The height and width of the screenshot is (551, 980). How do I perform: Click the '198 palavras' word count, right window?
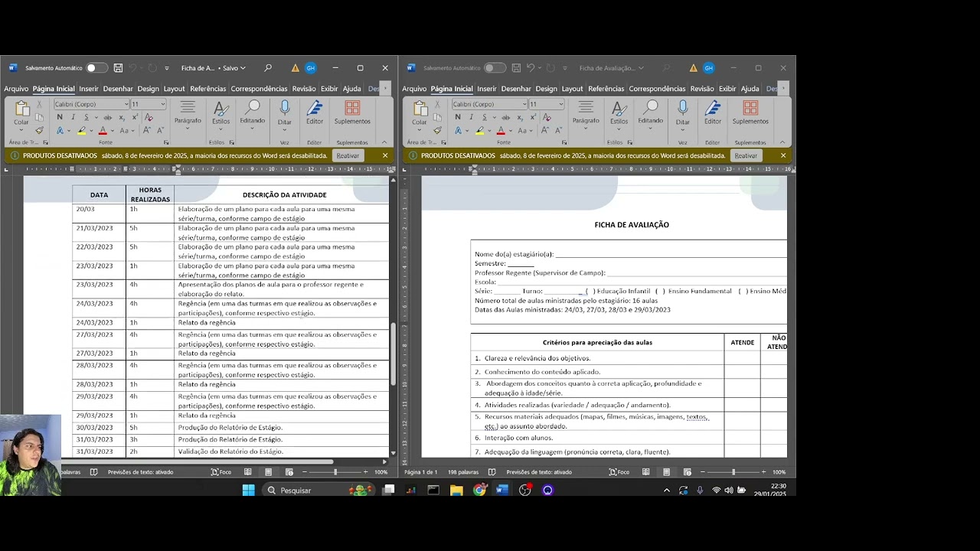[463, 472]
